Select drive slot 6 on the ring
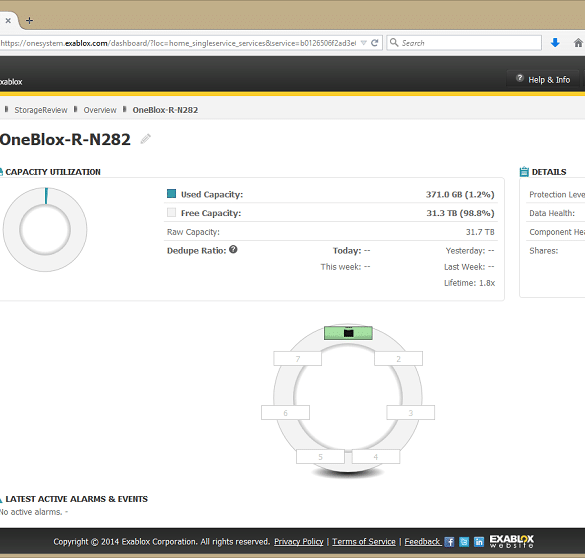 (x=285, y=413)
